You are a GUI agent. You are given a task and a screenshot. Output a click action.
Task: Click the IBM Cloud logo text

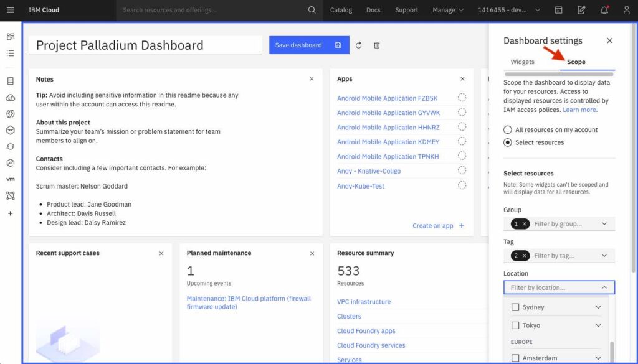(x=44, y=10)
